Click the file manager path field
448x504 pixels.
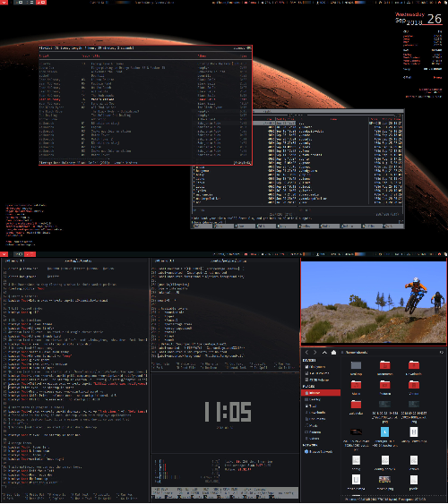[x=388, y=353]
